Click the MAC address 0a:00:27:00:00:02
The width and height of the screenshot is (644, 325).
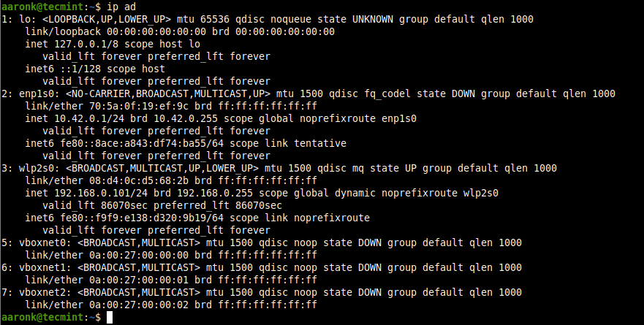tap(139, 305)
